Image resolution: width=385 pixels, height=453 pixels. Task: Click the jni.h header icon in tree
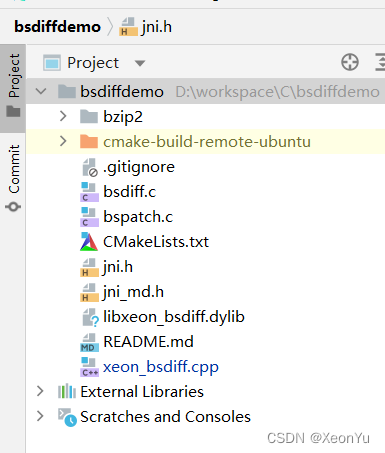pyautogui.click(x=89, y=267)
